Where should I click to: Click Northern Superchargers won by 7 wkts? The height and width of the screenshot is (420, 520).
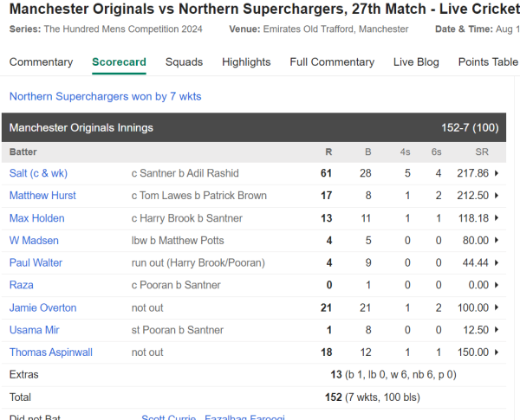click(105, 96)
